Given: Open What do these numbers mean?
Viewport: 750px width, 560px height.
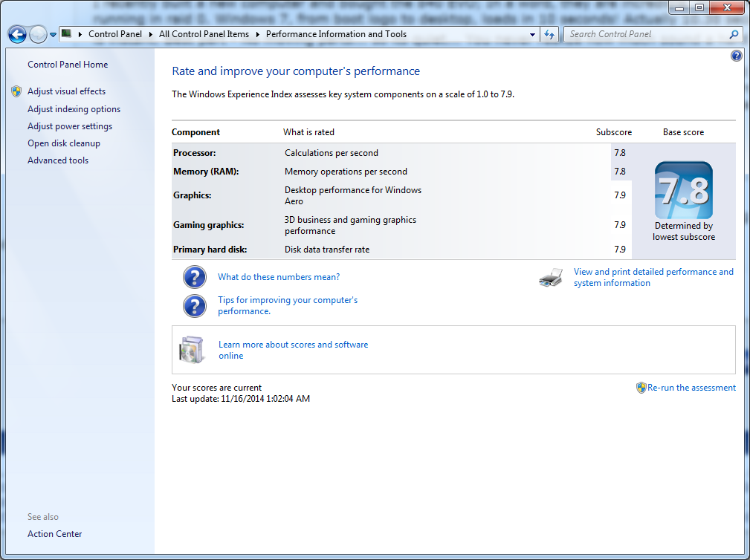Looking at the screenshot, I should tap(279, 277).
